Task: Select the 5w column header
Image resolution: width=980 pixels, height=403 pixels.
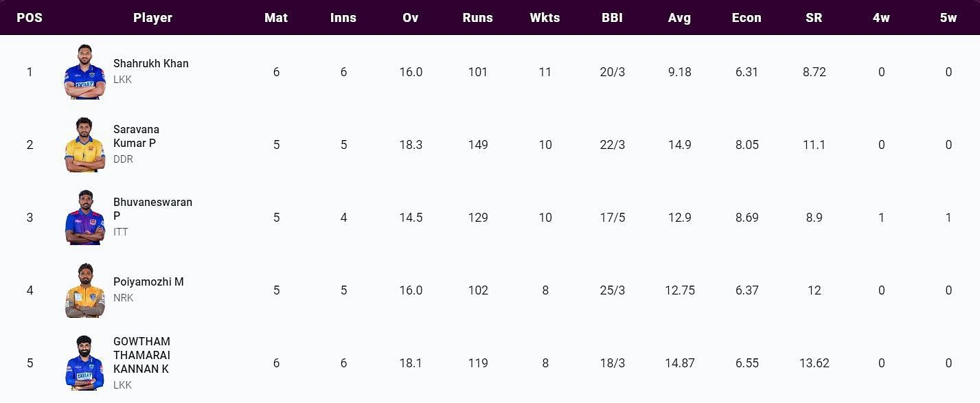Action: pos(948,18)
